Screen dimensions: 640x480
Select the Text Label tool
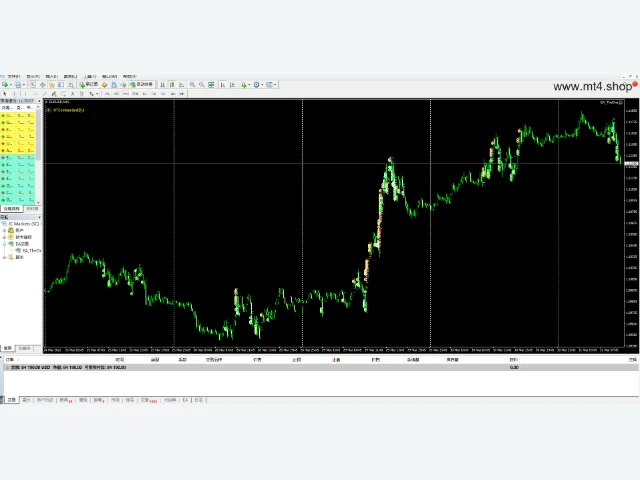(82, 93)
